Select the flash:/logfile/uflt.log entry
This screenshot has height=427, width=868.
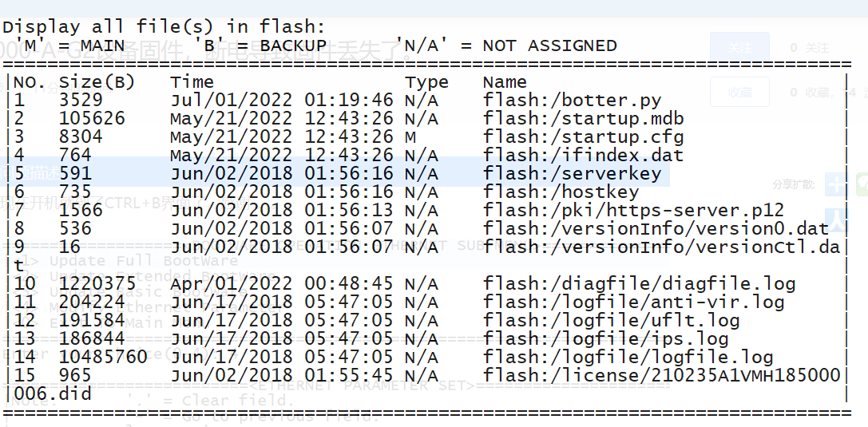[611, 320]
